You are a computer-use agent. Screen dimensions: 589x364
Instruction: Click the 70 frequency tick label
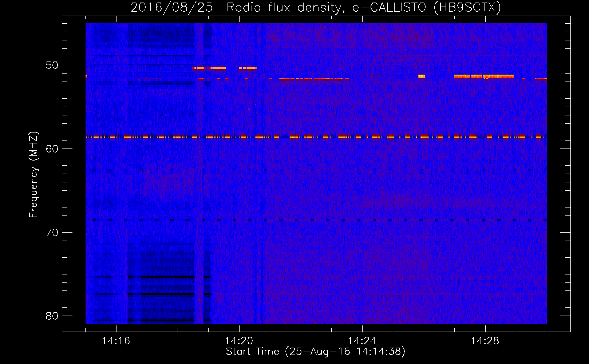click(52, 233)
